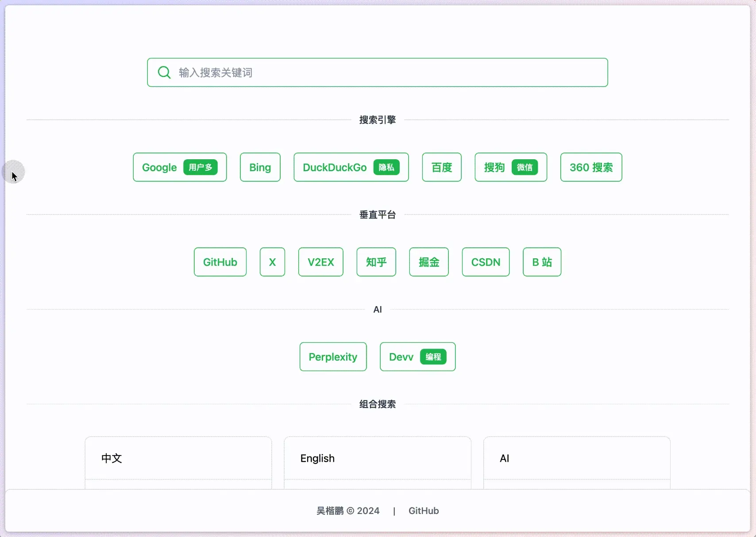
Task: Select the 搜狗 search engine button
Action: (511, 167)
